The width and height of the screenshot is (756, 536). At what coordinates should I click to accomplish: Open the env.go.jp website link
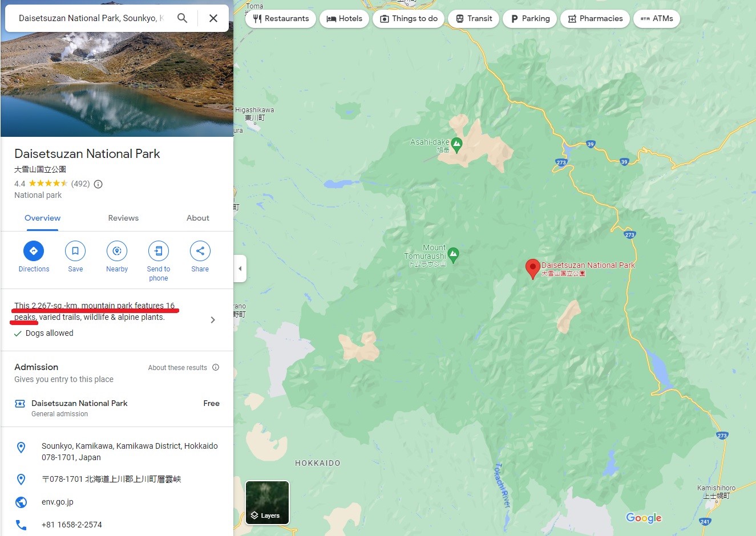[x=58, y=502]
